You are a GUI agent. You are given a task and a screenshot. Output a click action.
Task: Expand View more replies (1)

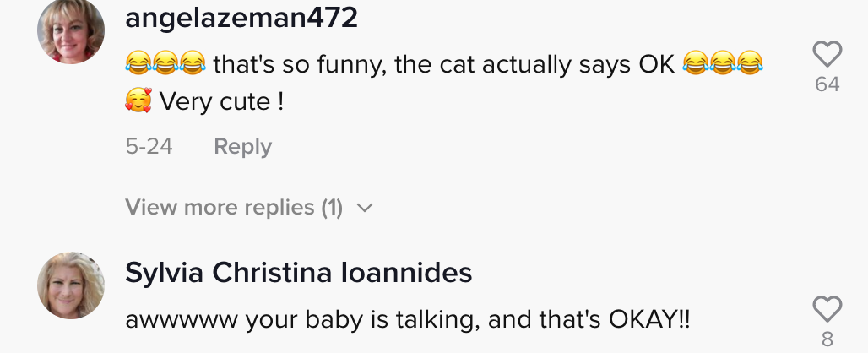pos(234,208)
